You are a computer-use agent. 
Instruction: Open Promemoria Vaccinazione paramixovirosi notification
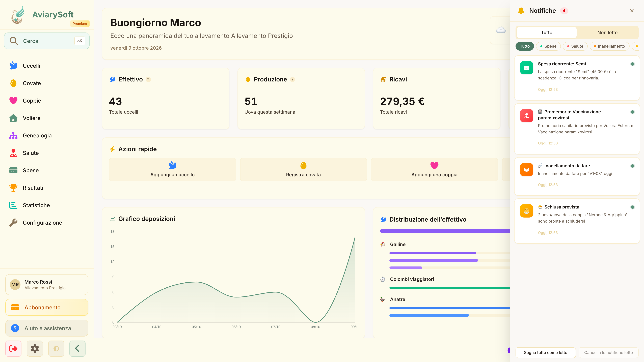coord(577,129)
